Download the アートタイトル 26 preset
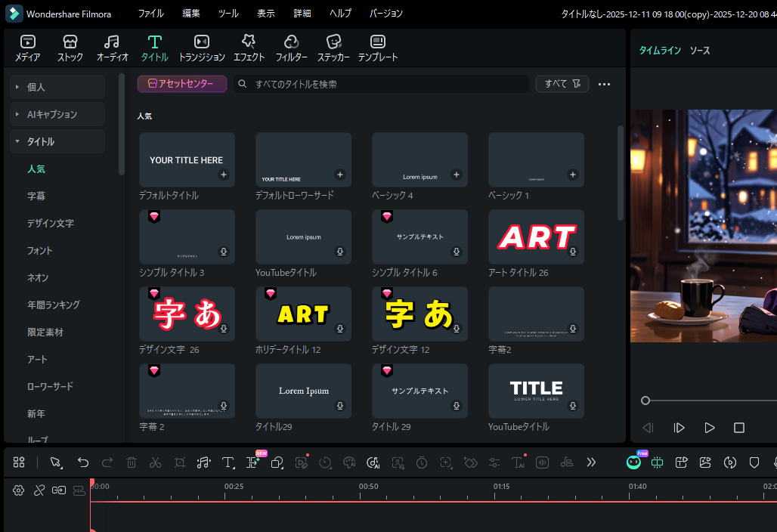777x532 pixels. click(573, 252)
